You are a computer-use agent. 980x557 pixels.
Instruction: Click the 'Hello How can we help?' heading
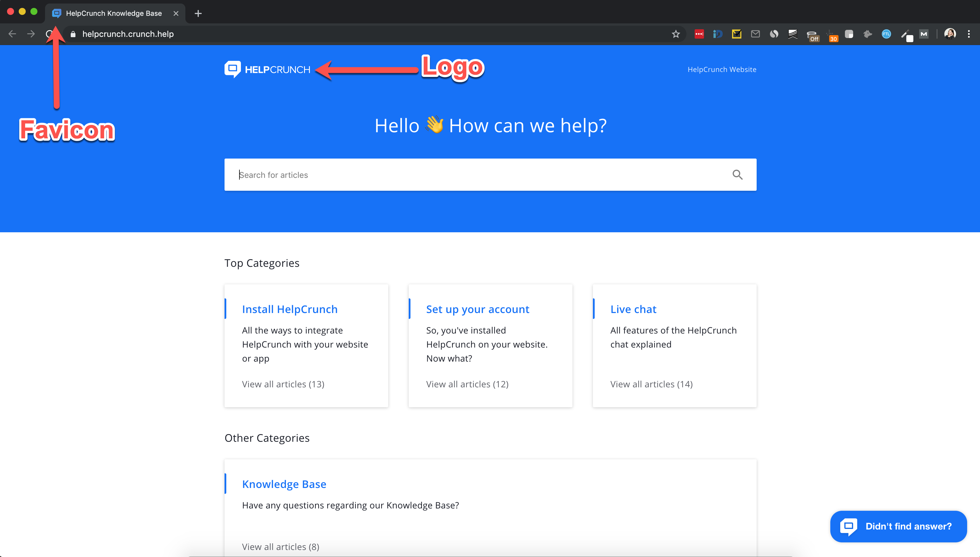tap(490, 126)
